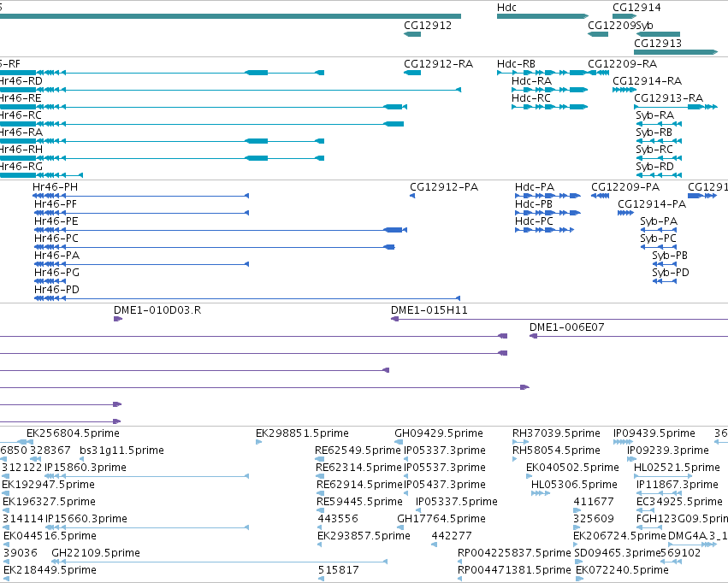The height and width of the screenshot is (583, 728).
Task: Click the IP09439.5prime EST
Action: (x=623, y=442)
